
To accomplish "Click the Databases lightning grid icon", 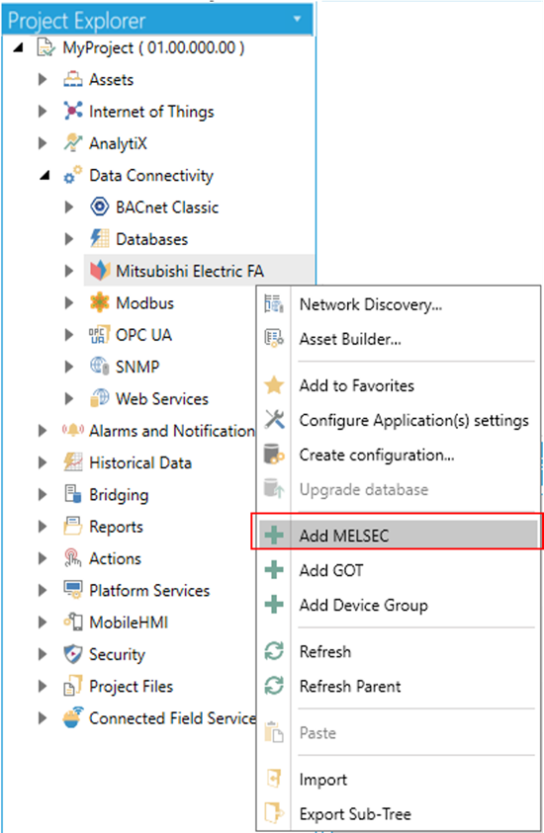I will (x=99, y=239).
